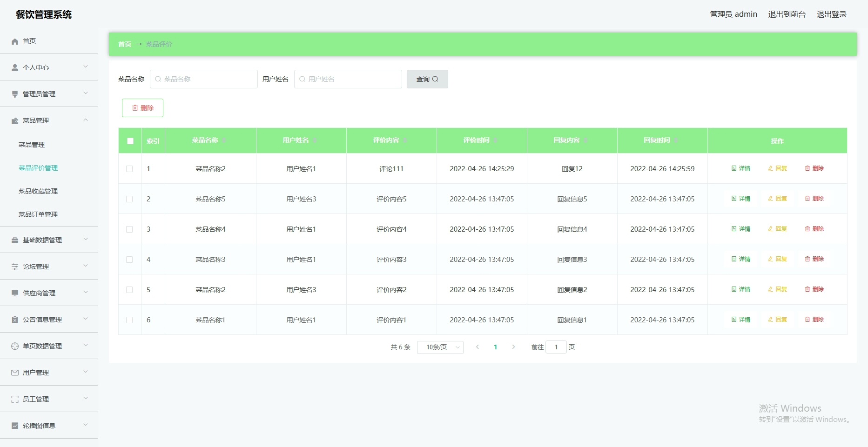This screenshot has width=868, height=447.
Task: Open the 10条/页 page size dropdown
Action: (440, 347)
